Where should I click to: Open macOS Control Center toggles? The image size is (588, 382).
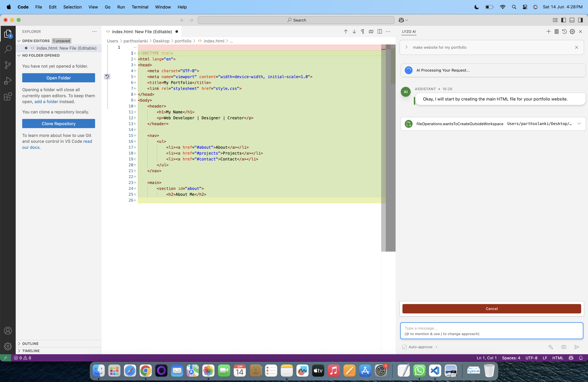[525, 7]
